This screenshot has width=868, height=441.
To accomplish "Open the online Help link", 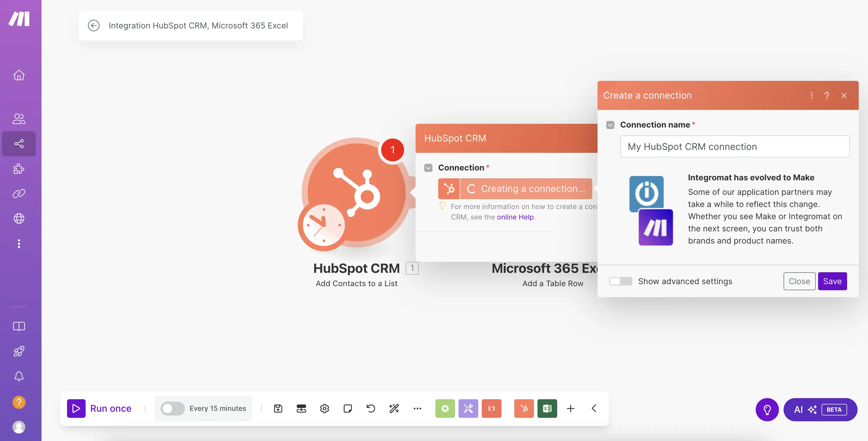I will pos(515,217).
